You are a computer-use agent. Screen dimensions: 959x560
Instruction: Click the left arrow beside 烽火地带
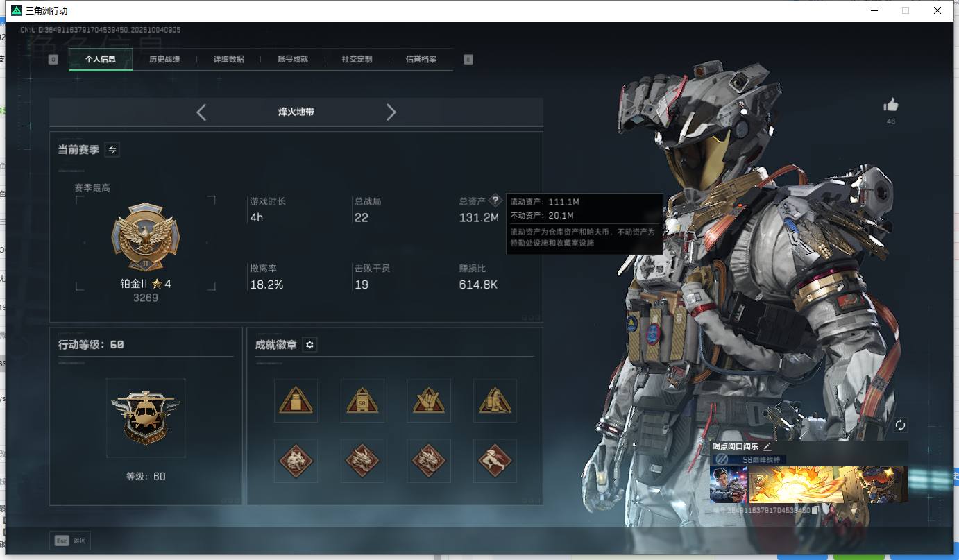[x=201, y=112]
